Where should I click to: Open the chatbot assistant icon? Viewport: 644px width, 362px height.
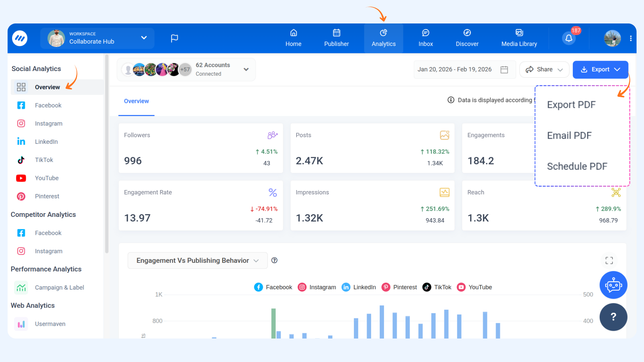tap(613, 285)
